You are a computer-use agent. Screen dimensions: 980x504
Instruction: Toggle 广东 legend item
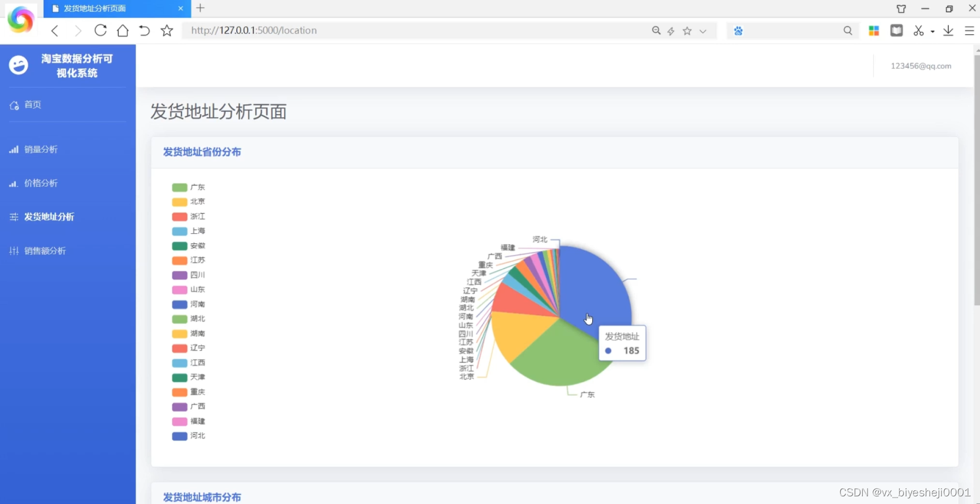coord(189,187)
